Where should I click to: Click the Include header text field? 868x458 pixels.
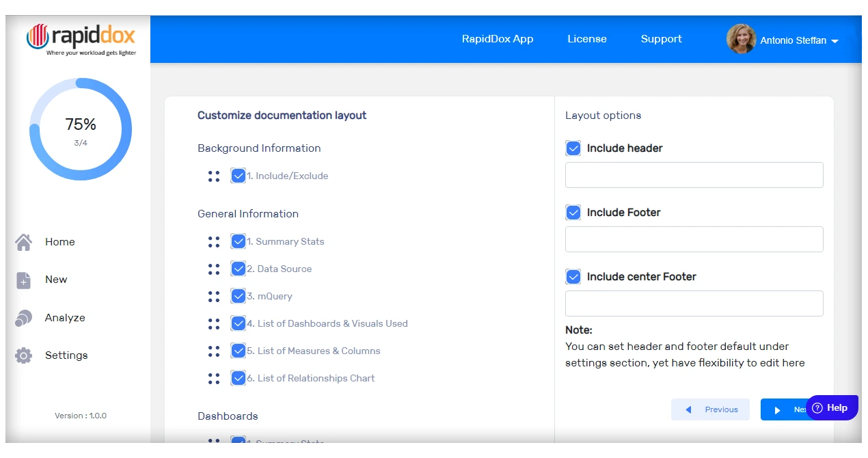pos(694,175)
